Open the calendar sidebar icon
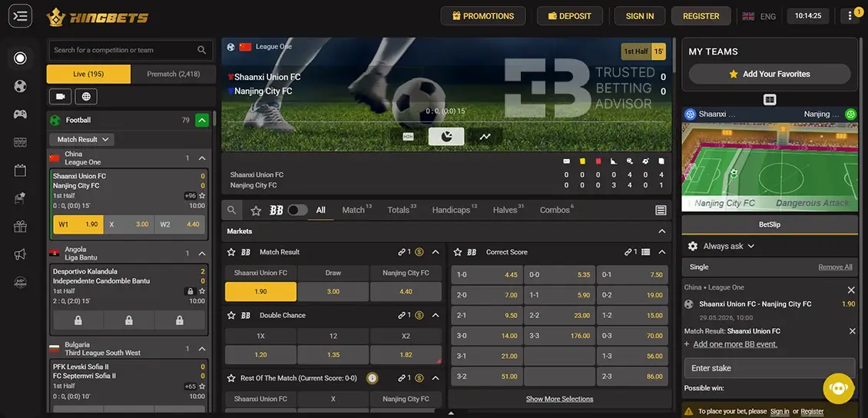The height and width of the screenshot is (418, 868). [x=20, y=171]
